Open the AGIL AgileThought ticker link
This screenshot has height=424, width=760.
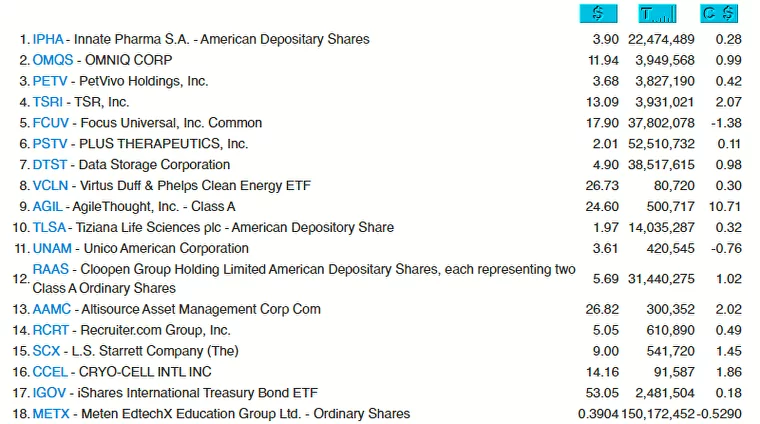tap(48, 207)
